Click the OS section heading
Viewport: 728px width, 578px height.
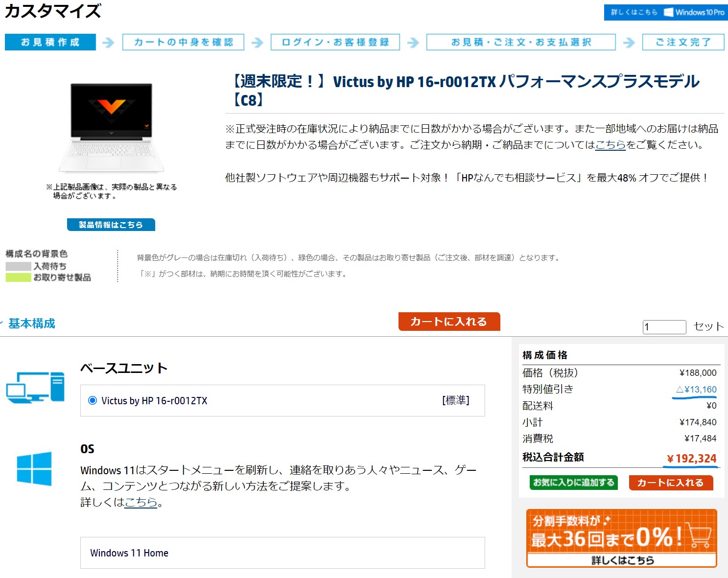click(x=87, y=449)
